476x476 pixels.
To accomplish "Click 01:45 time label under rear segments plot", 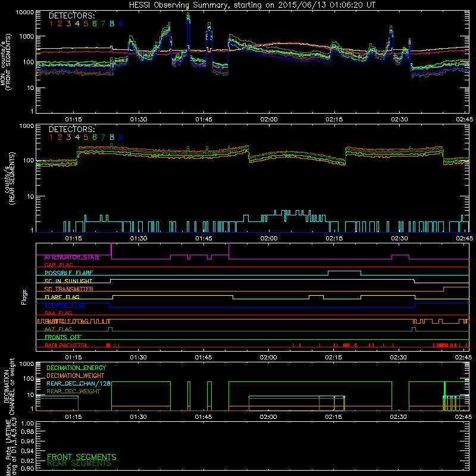I will coord(203,239).
